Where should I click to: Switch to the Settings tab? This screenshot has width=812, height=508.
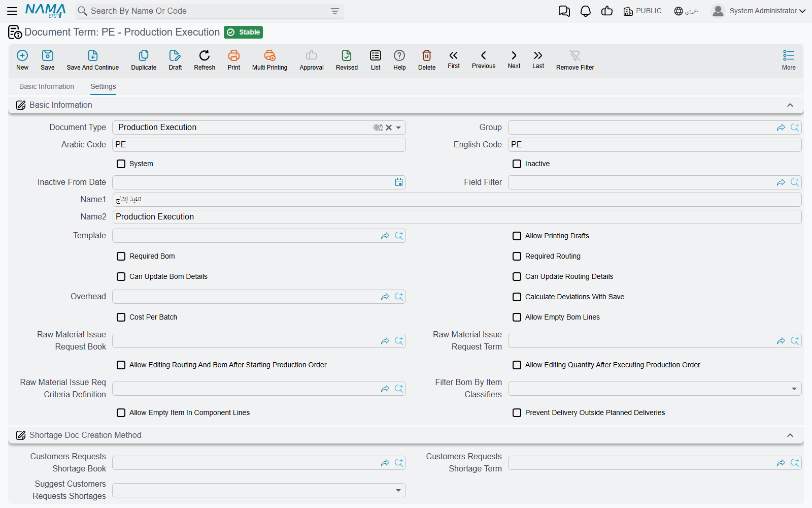click(103, 86)
